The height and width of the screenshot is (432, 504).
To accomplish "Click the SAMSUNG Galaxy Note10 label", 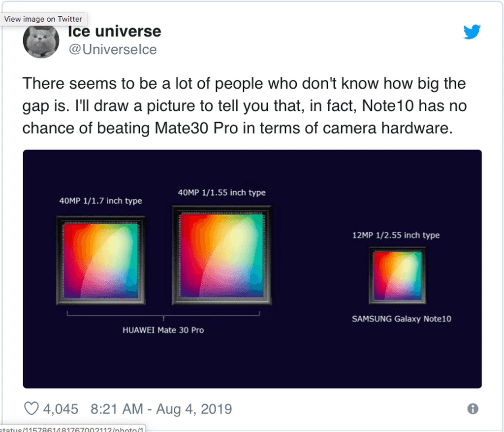I will [402, 319].
